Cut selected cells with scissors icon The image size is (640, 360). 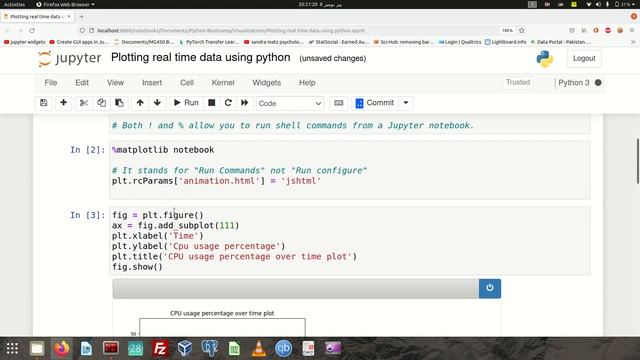coord(84,103)
